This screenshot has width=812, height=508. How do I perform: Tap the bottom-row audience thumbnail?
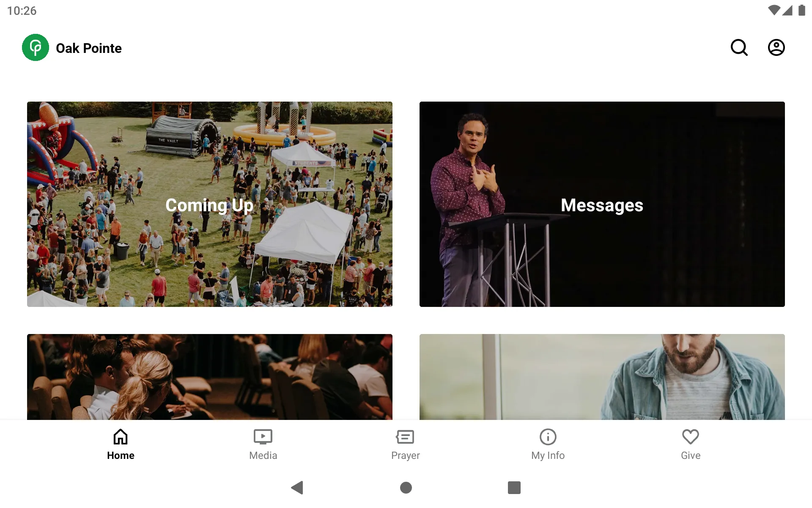coord(210,377)
